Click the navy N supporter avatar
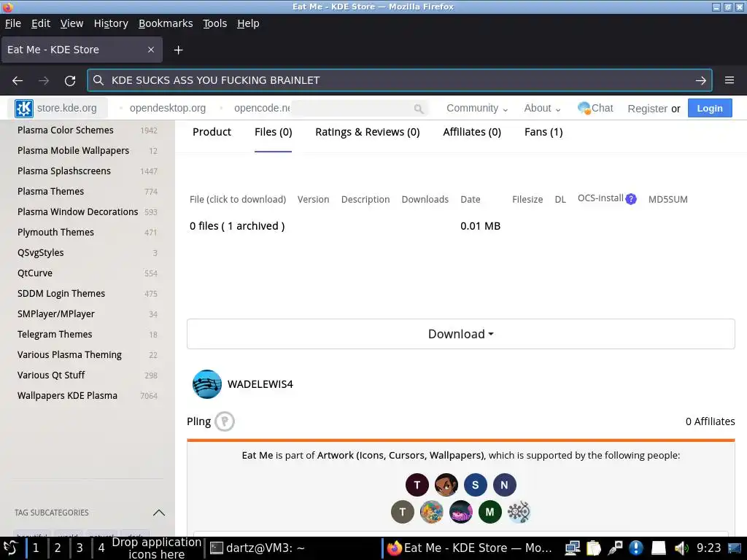The image size is (747, 560). pyautogui.click(x=504, y=485)
